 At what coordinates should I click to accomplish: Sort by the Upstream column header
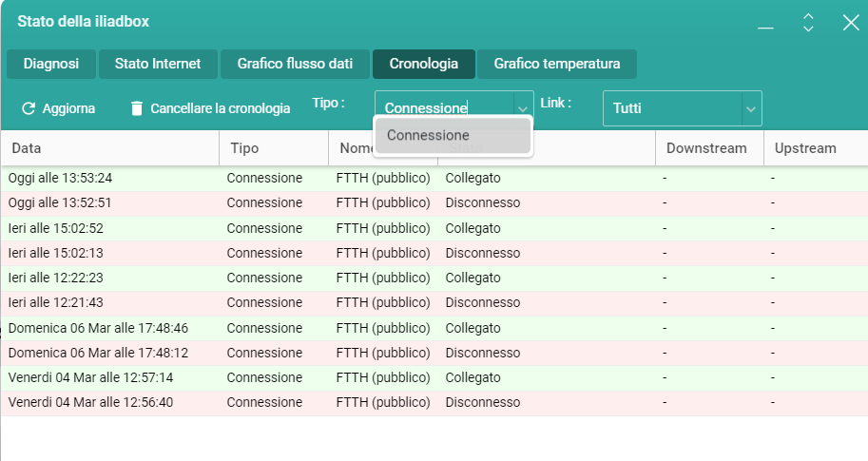(816, 147)
